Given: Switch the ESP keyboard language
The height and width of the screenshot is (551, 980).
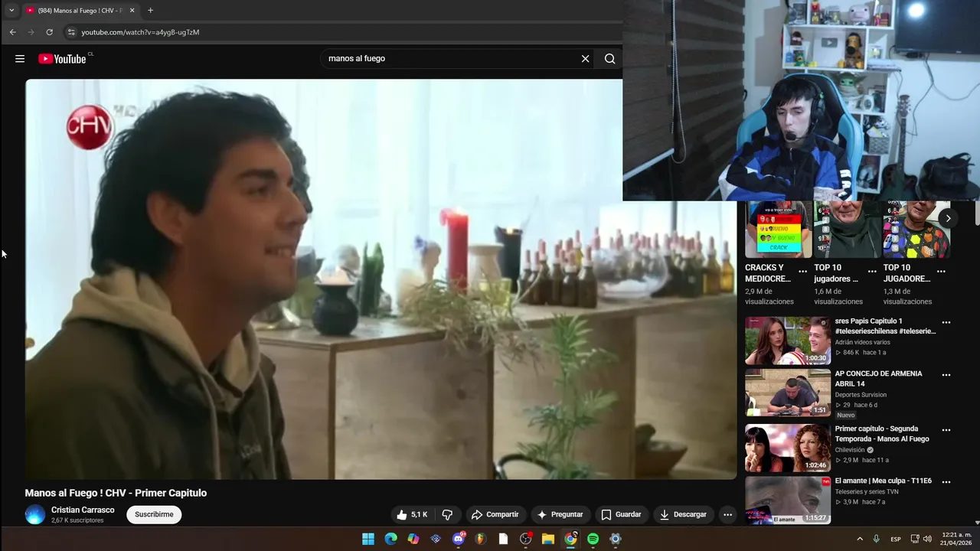Looking at the screenshot, I should (x=896, y=539).
